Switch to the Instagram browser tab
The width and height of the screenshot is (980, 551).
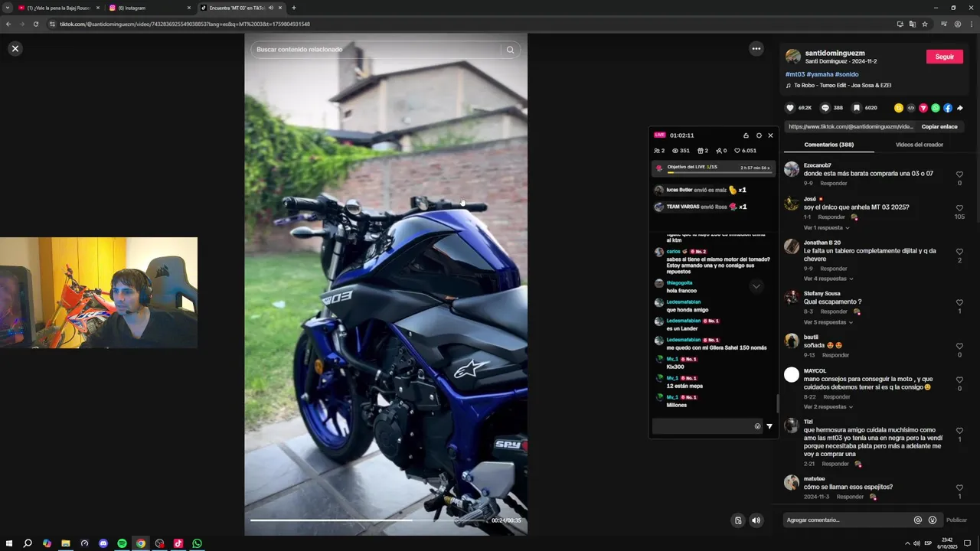tap(149, 8)
